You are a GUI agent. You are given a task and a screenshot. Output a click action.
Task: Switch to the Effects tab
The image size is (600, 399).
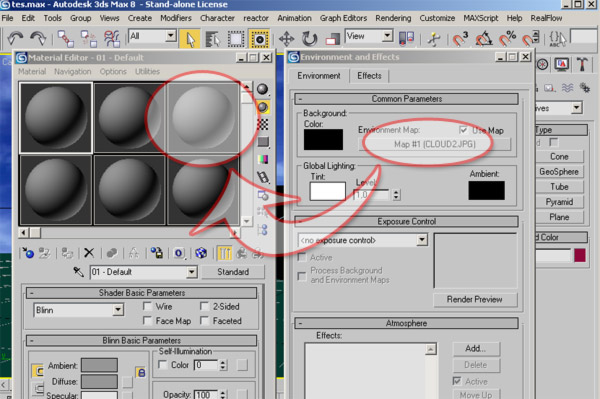pos(369,76)
